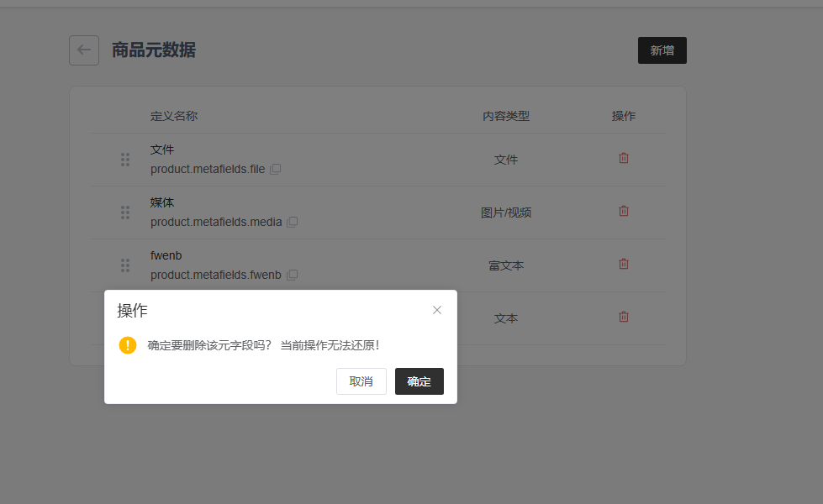
Task: Click trash icon in the 文本 row
Action: pos(624,317)
